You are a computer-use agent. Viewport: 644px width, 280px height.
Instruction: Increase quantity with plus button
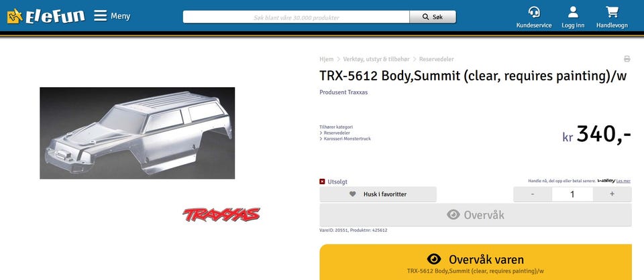(612, 194)
